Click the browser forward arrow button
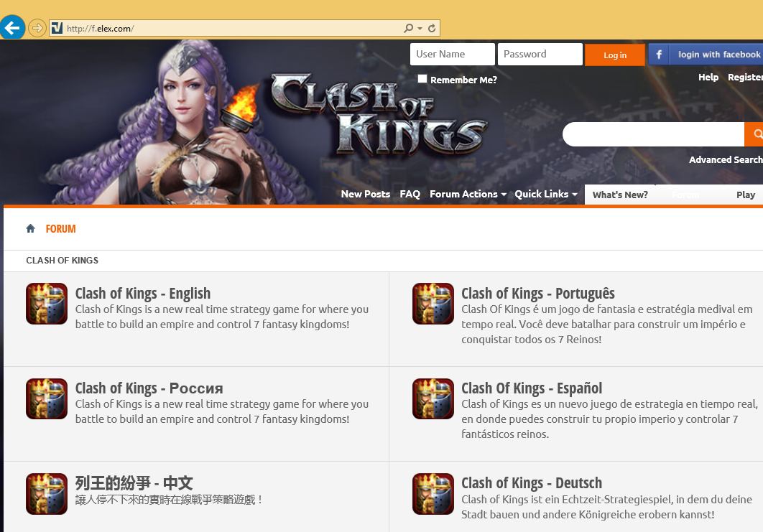Image resolution: width=763 pixels, height=532 pixels. click(37, 28)
